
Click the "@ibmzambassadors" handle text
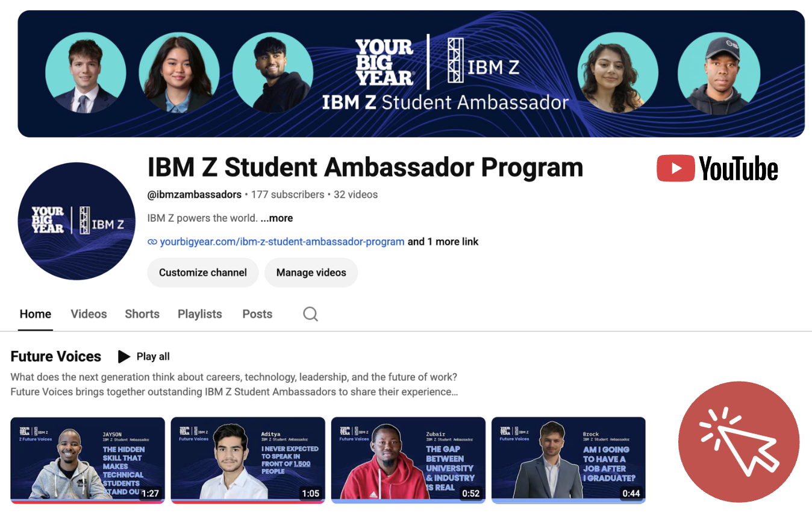pyautogui.click(x=195, y=195)
